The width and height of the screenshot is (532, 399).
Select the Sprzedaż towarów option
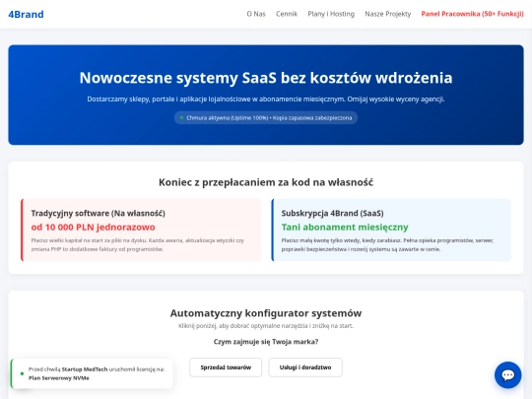(226, 367)
